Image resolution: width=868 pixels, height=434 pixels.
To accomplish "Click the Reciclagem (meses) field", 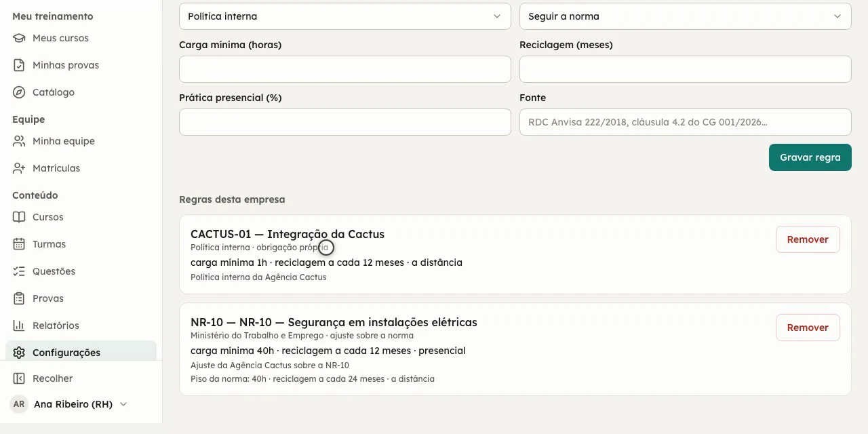I will point(685,69).
